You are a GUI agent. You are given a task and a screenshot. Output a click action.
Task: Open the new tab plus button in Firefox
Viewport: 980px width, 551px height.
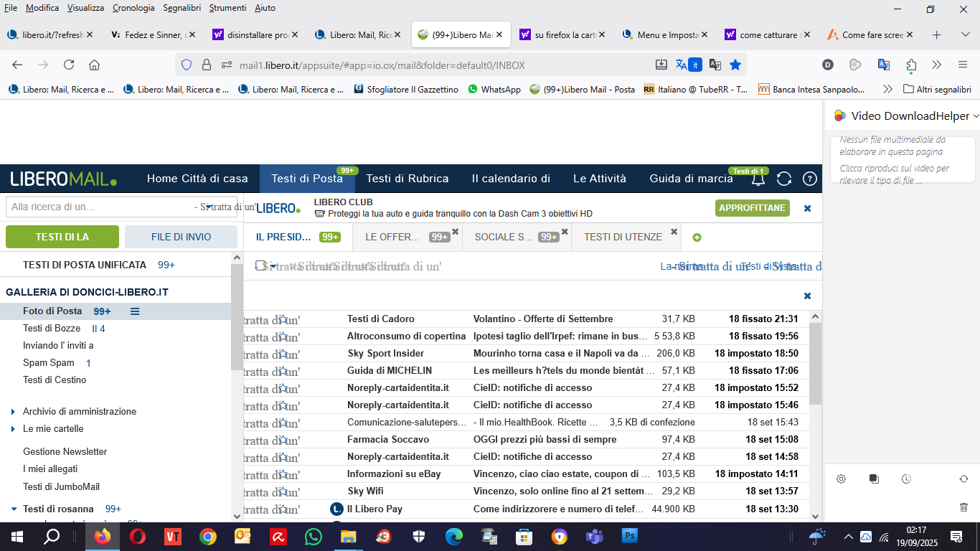click(936, 34)
